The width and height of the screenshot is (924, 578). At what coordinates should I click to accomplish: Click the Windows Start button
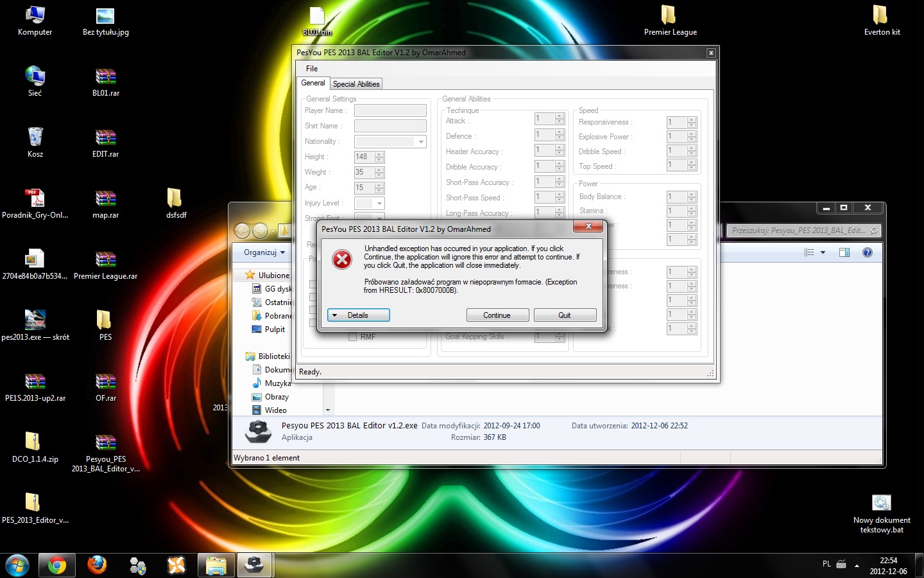pos(17,565)
